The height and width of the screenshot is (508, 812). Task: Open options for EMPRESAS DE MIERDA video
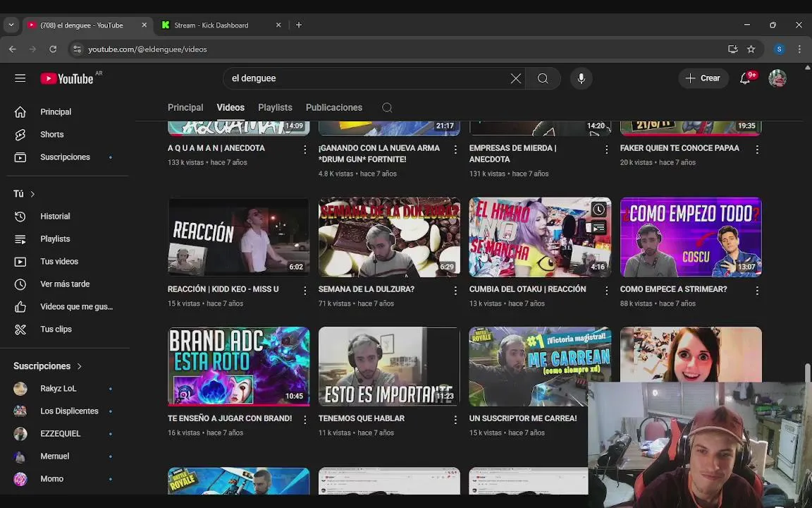pos(606,150)
